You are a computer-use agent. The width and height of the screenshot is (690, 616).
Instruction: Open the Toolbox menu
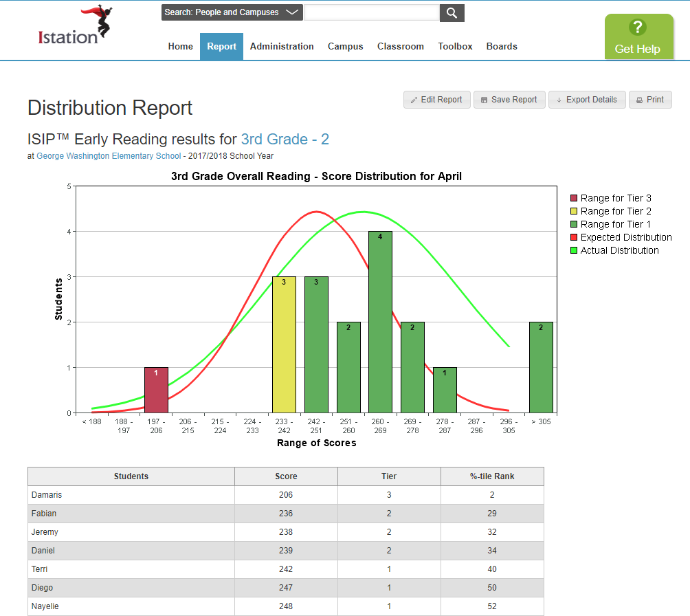(x=455, y=47)
